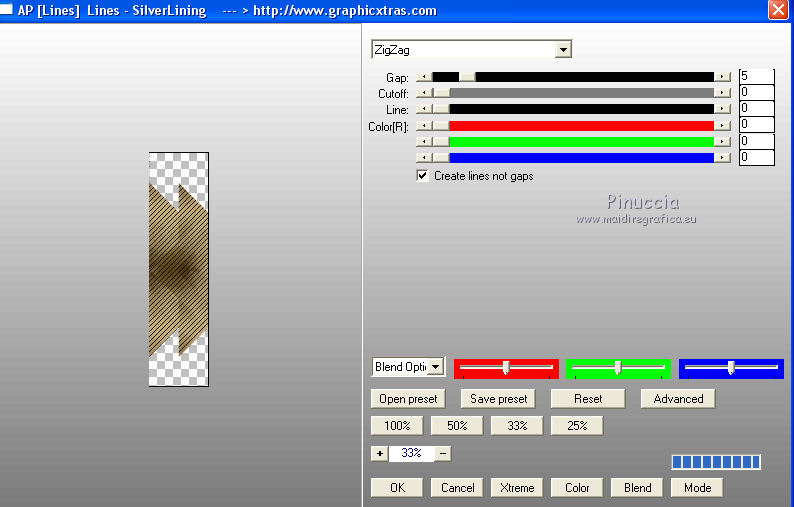The image size is (794, 507).
Task: Set preview zoom to 100%
Action: (397, 425)
